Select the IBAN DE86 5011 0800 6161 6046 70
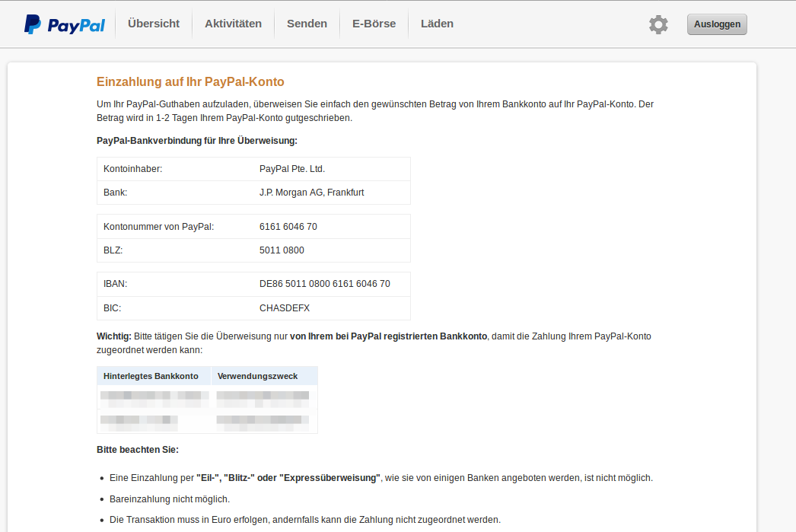 point(325,284)
